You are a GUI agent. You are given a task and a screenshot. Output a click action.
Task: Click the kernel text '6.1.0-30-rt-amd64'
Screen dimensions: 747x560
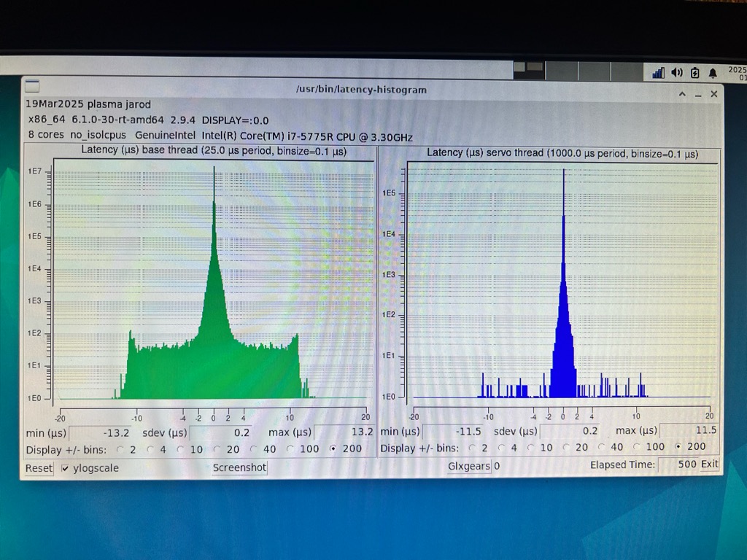pos(117,120)
